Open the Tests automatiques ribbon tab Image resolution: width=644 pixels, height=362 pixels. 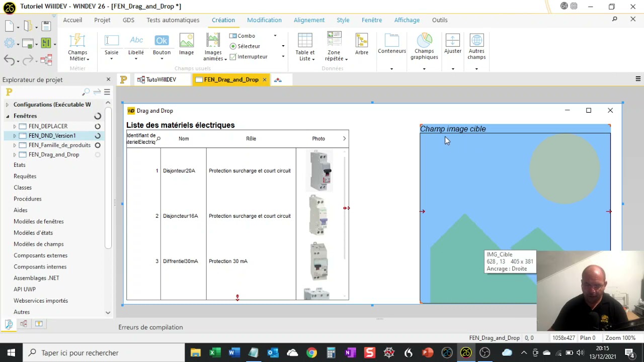click(173, 20)
